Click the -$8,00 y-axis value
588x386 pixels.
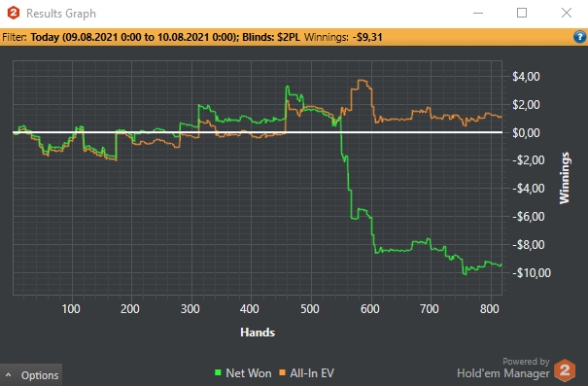[529, 245]
